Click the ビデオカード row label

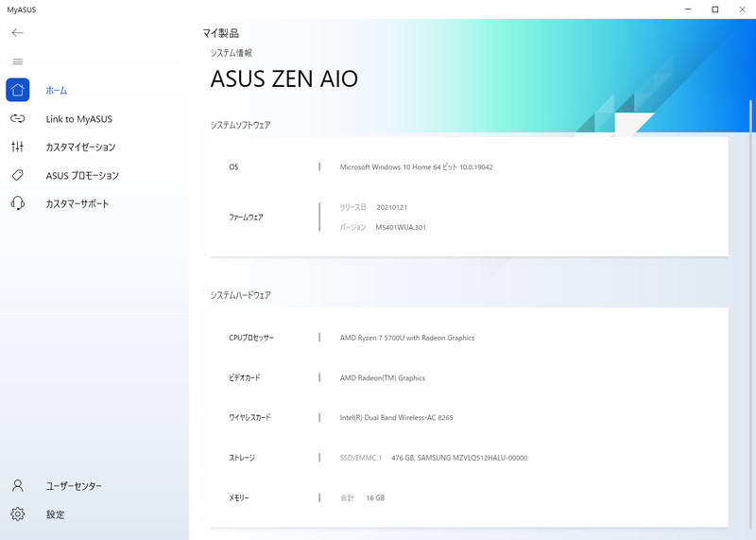[x=245, y=378]
